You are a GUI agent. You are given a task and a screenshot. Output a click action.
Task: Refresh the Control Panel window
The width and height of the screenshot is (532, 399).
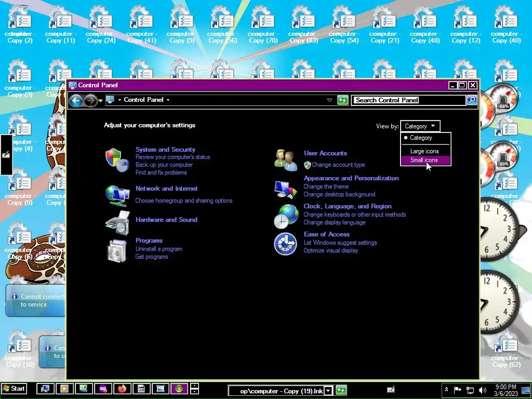(x=342, y=100)
